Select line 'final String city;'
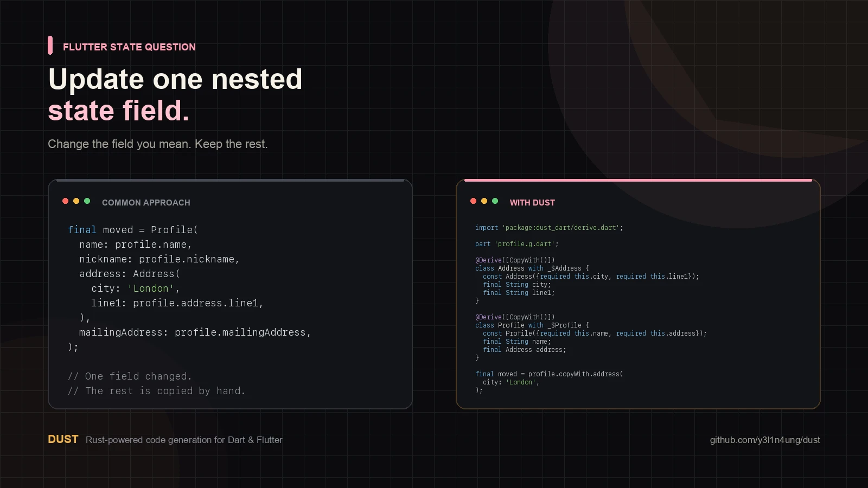 pos(517,285)
